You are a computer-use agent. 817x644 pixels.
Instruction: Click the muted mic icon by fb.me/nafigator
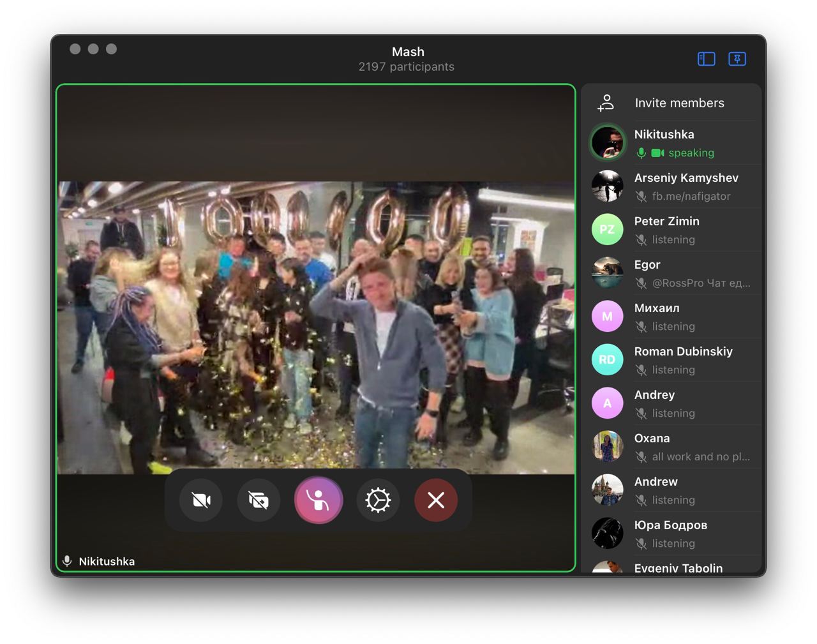641,197
